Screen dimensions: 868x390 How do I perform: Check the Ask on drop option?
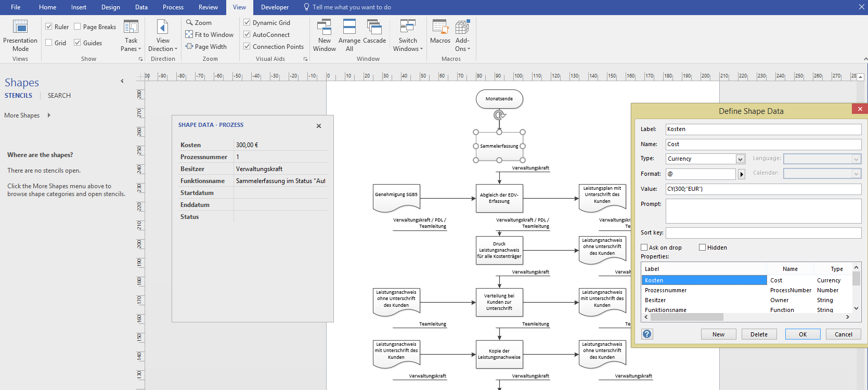tap(644, 248)
